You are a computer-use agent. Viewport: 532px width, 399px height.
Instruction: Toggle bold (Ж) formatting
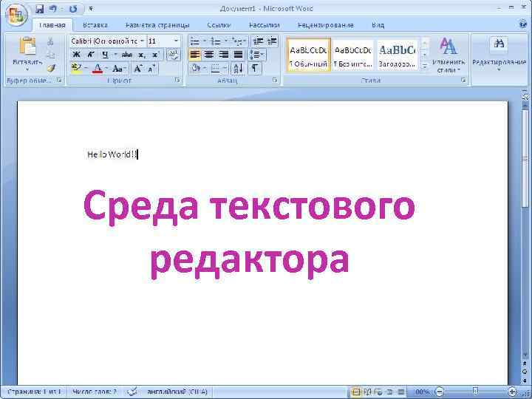tap(77, 55)
